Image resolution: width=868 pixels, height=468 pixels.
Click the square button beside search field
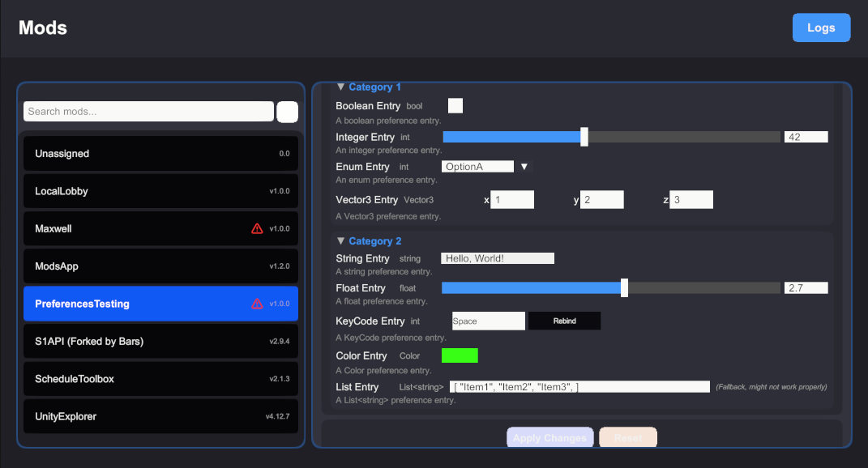[287, 111]
